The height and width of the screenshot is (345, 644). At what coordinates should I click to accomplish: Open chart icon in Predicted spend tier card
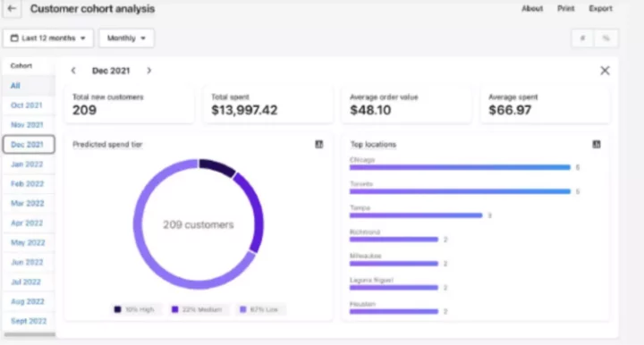click(318, 145)
